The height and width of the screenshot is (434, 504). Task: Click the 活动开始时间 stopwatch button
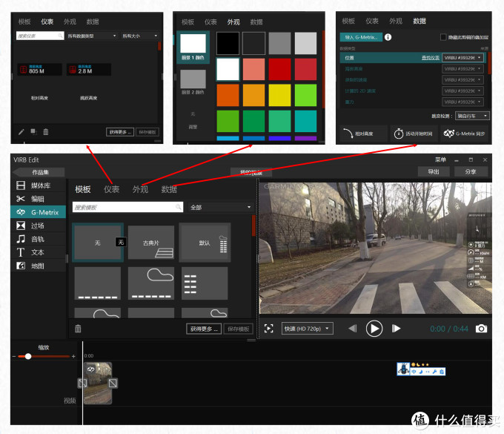[414, 134]
